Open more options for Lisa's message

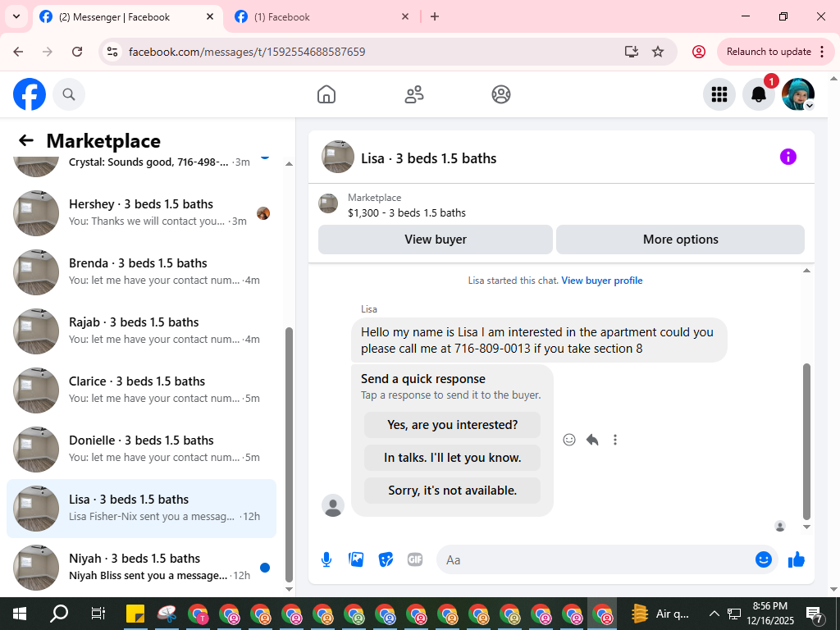(x=615, y=440)
